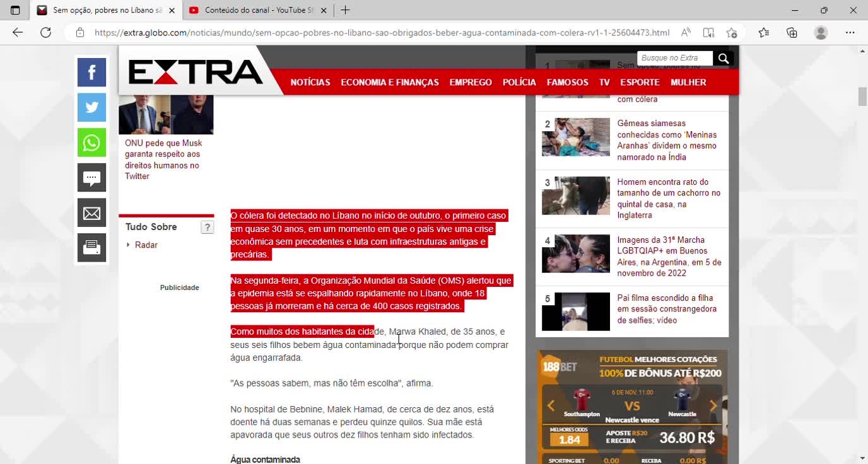
Task: Read Homem encontra rato story
Action: pos(669,199)
